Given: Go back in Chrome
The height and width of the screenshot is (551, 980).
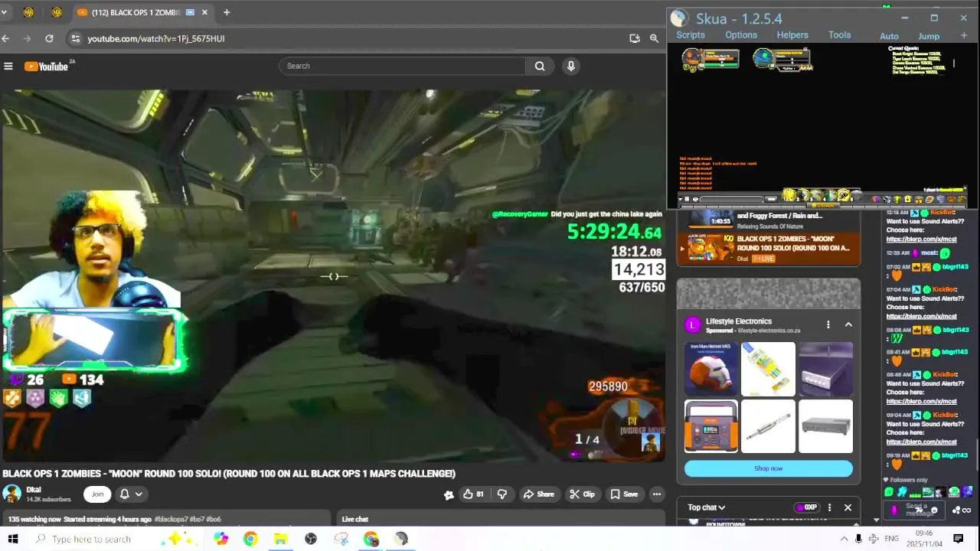Looking at the screenshot, I should 6,38.
